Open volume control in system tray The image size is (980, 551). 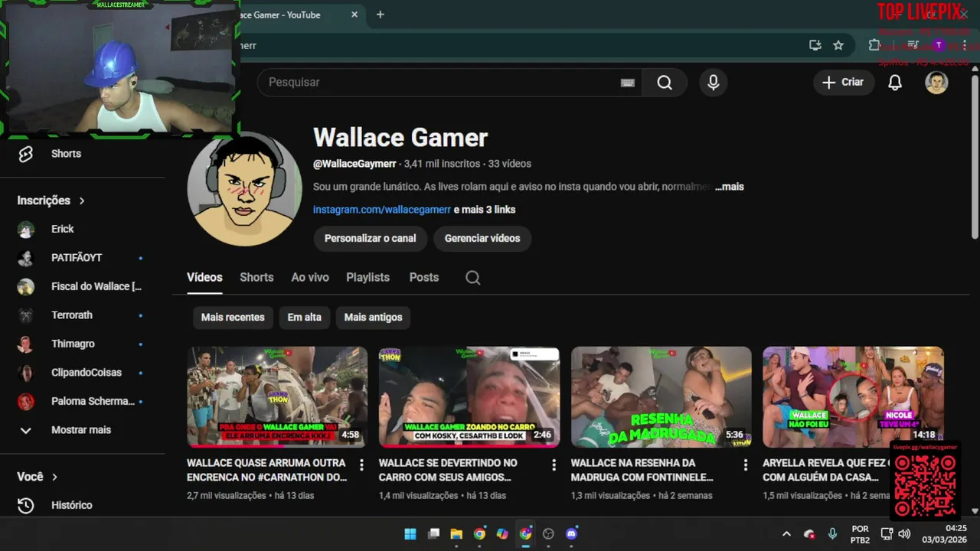pyautogui.click(x=904, y=534)
